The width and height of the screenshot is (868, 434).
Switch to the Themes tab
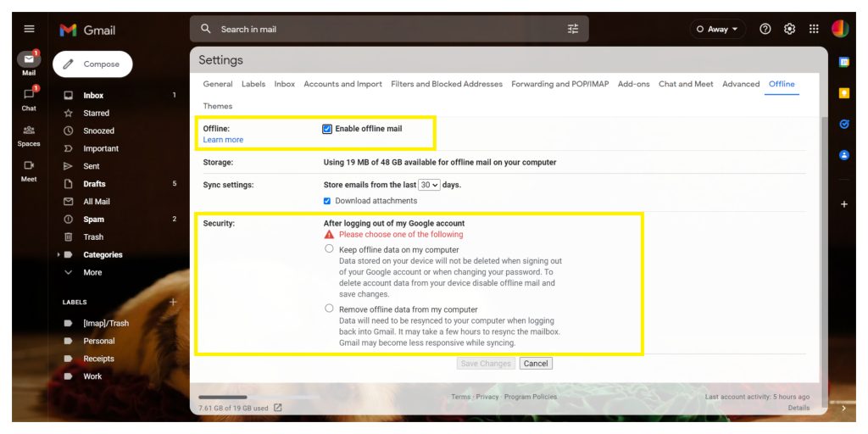click(218, 106)
